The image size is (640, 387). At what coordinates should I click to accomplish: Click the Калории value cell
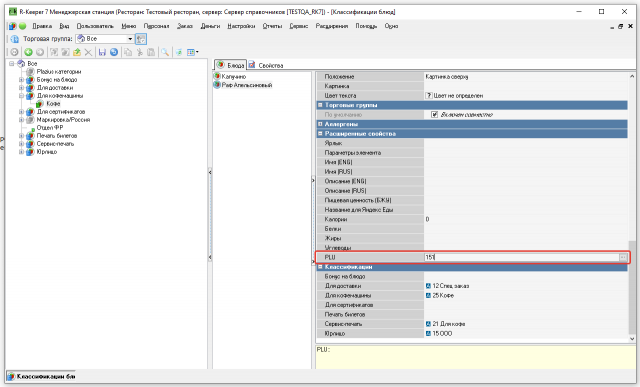point(526,219)
